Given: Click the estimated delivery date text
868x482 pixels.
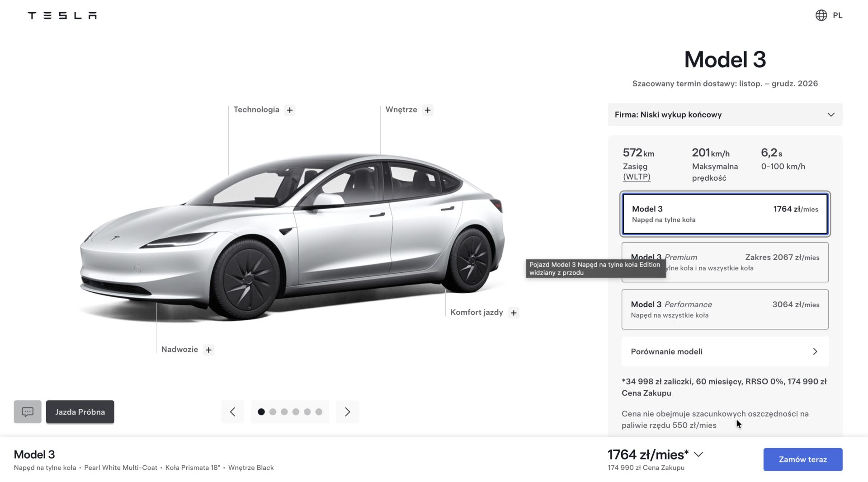Looking at the screenshot, I should [725, 84].
